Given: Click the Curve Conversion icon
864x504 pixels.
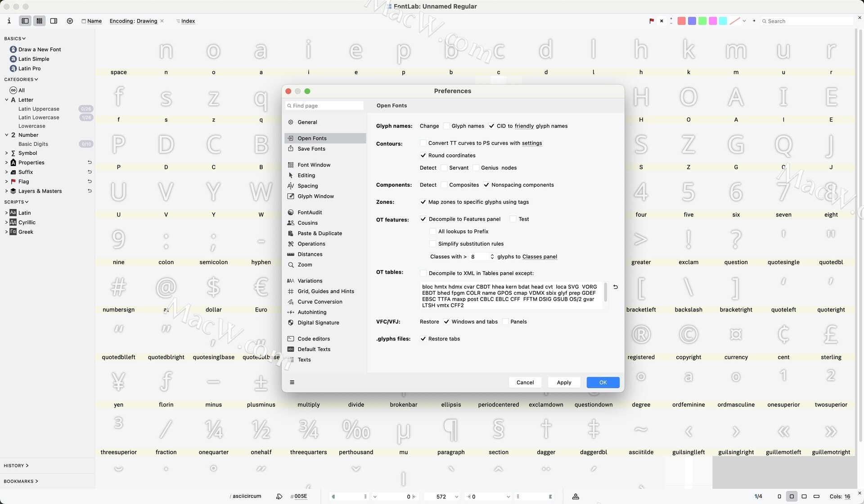Looking at the screenshot, I should pos(291,301).
